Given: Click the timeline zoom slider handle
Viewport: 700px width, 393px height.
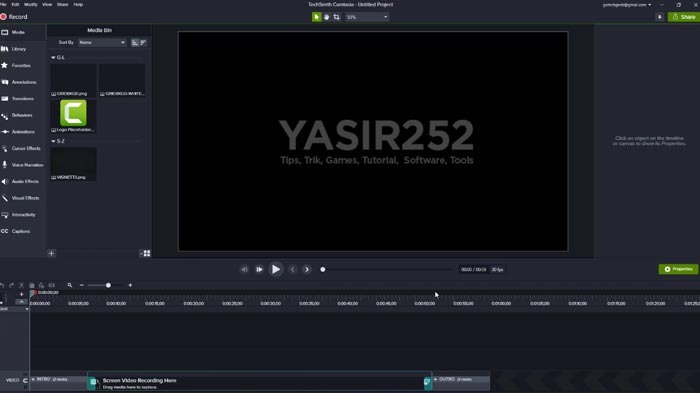Looking at the screenshot, I should pyautogui.click(x=108, y=285).
